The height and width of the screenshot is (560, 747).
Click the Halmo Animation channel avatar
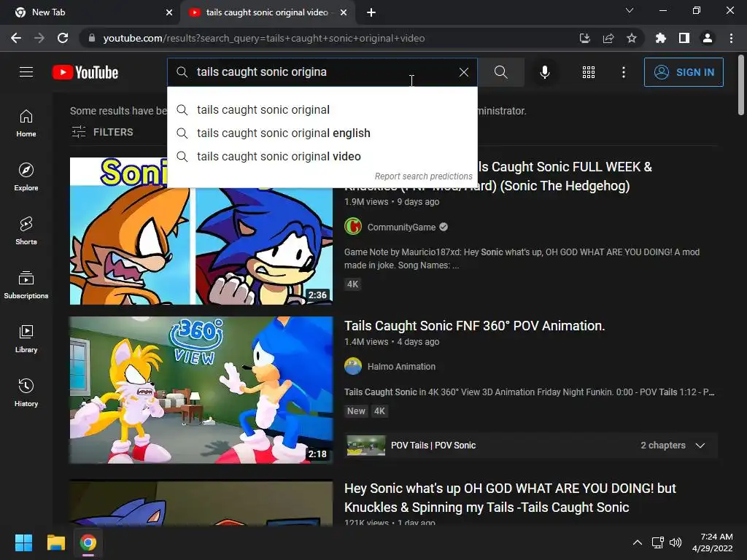click(353, 366)
